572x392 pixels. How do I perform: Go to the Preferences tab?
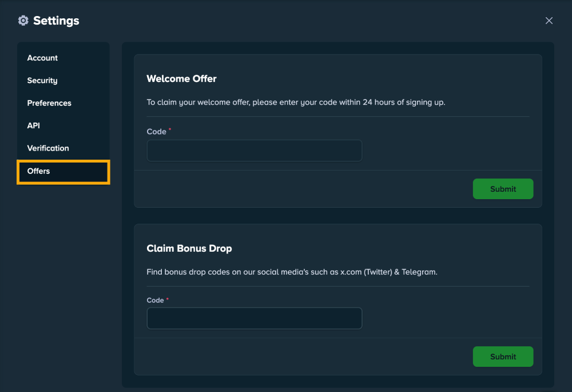pos(49,103)
